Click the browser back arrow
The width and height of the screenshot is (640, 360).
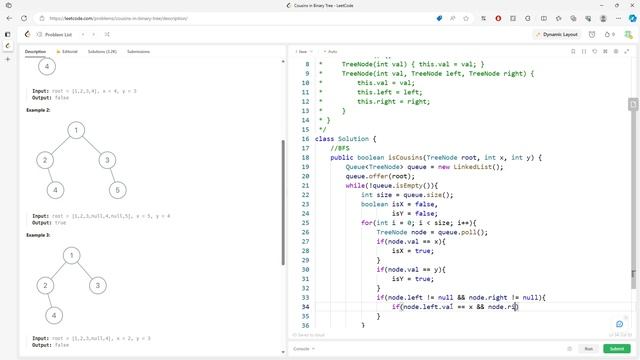coord(9,18)
